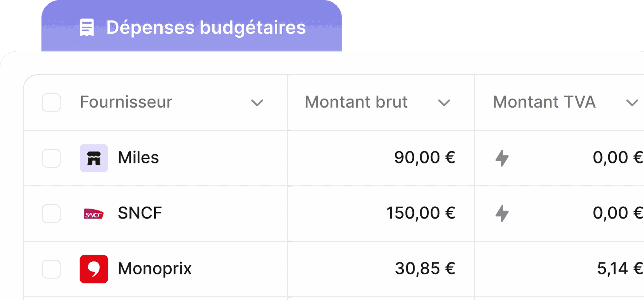Viewport: 644px width, 300px height.
Task: Tick the select-all checkbox in header
Action: click(x=51, y=103)
